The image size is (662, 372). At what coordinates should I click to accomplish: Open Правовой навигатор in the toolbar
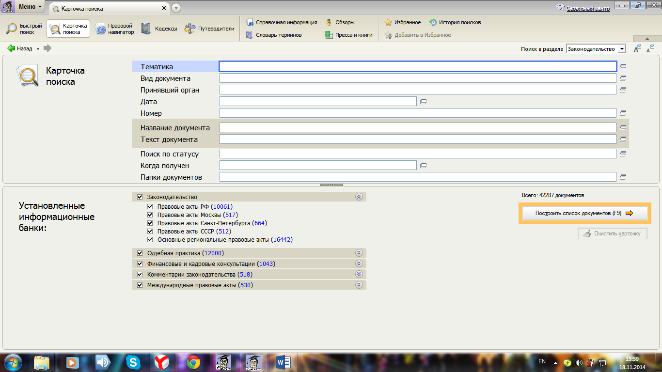click(x=115, y=29)
